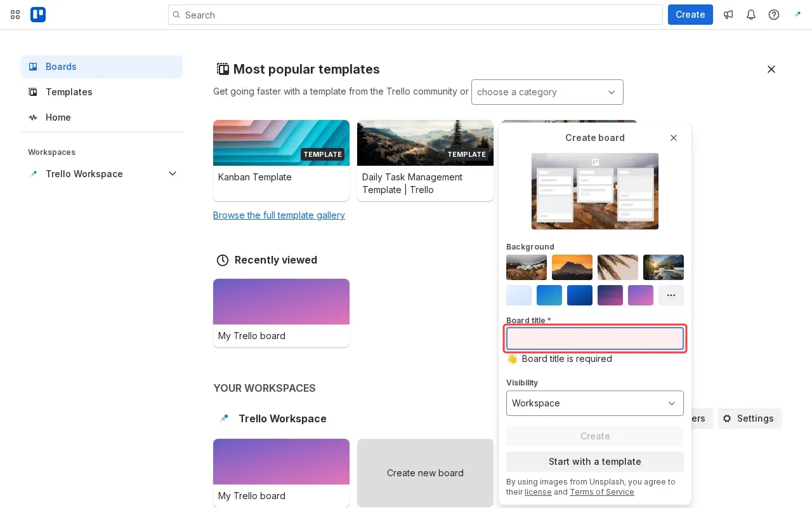Open the Templates section in sidebar
Screen dimensions: 812x508
(69, 92)
